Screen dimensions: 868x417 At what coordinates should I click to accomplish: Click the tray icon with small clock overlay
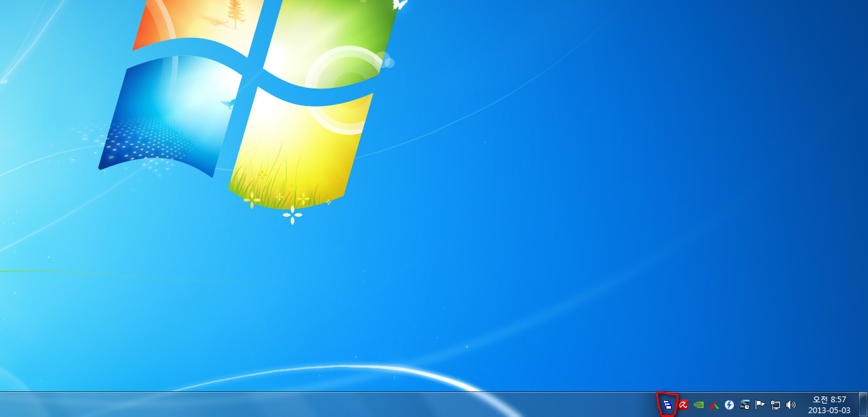click(745, 405)
